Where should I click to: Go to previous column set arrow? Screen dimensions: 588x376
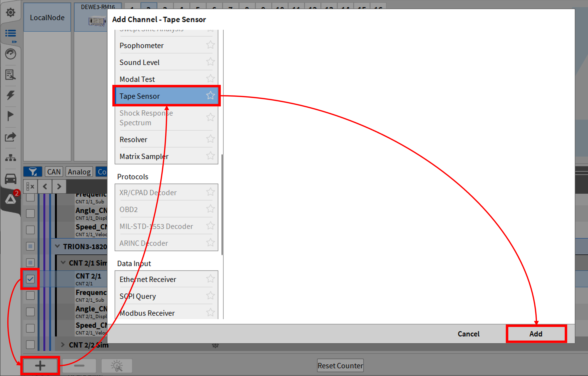coord(45,187)
